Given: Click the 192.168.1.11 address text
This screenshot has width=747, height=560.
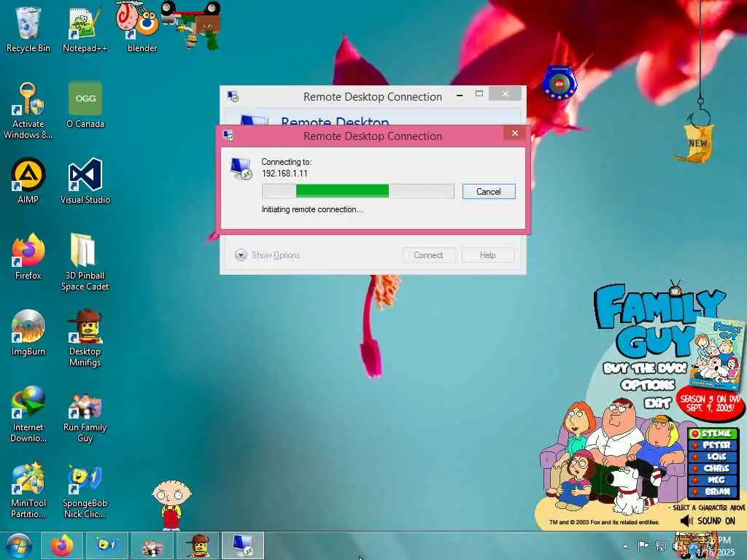Looking at the screenshot, I should [x=285, y=174].
